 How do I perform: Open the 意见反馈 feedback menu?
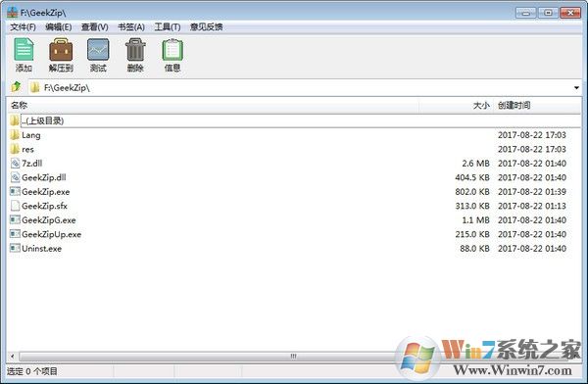tap(206, 27)
